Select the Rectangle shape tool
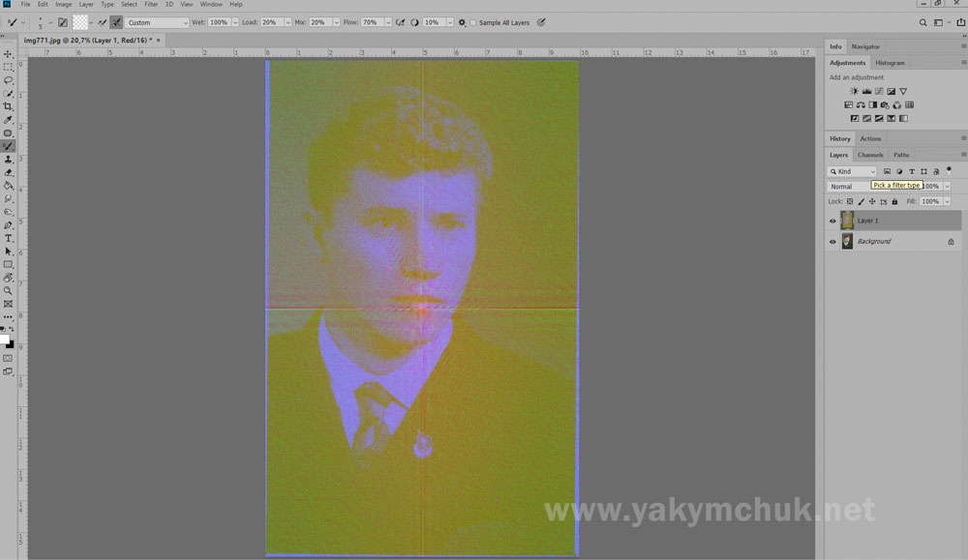Viewport: 968px width, 560px height. click(8, 265)
